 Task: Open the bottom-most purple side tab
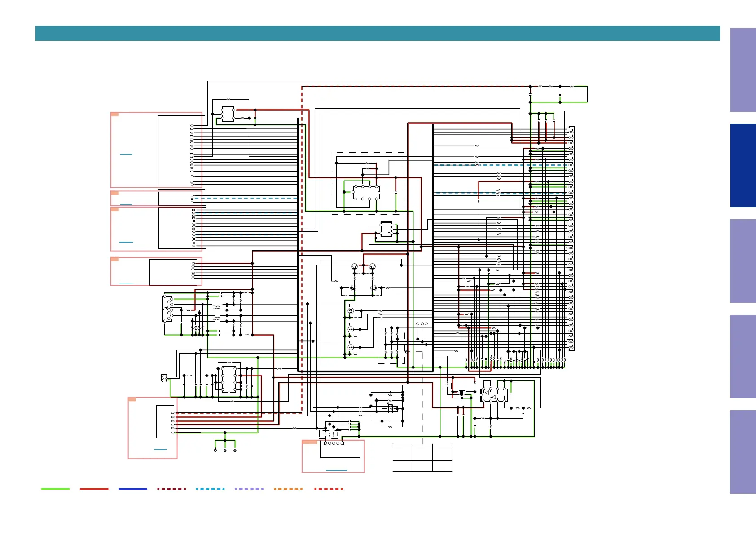point(743,452)
